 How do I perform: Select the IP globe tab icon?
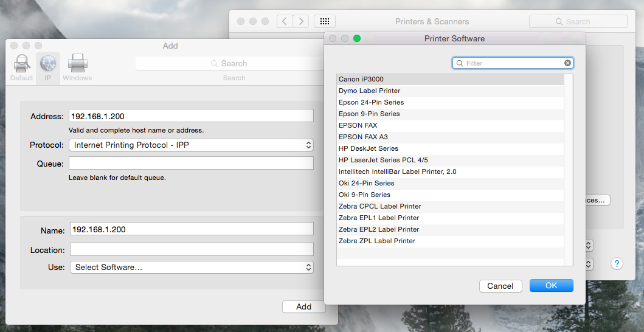pos(48,64)
